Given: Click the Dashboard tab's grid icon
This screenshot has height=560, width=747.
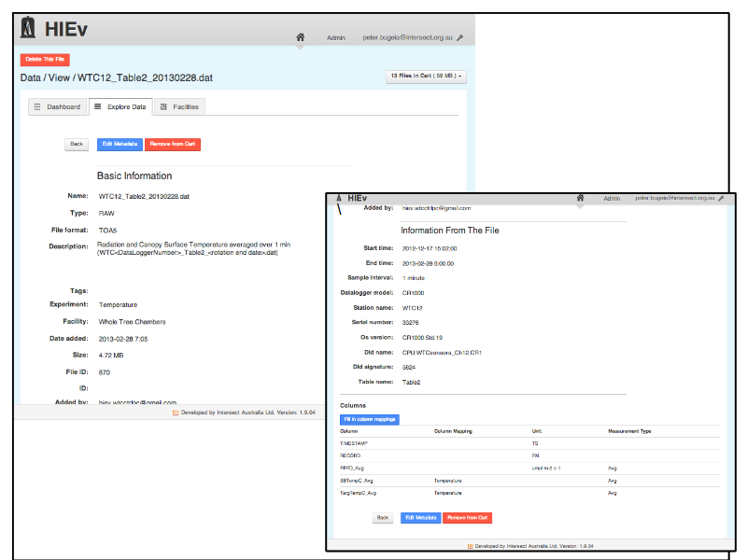Looking at the screenshot, I should tap(37, 106).
